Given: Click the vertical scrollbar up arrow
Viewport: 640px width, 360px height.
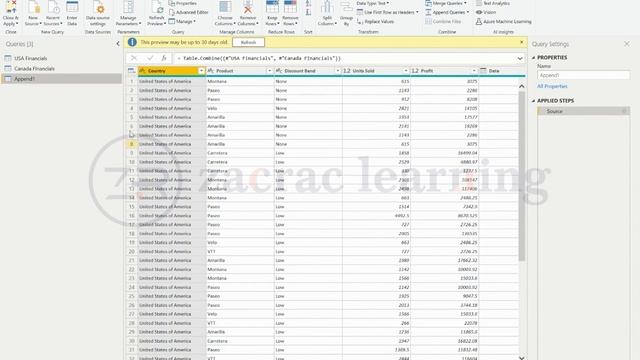Looking at the screenshot, I should click(522, 86).
